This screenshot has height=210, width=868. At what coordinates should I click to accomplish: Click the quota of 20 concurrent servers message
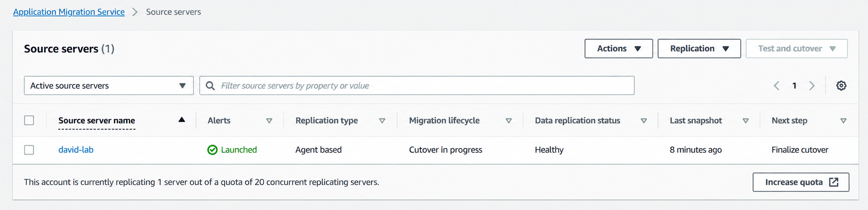pos(201,182)
